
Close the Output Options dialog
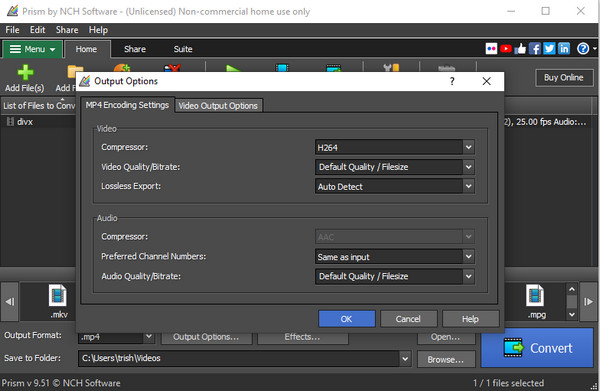coord(486,81)
